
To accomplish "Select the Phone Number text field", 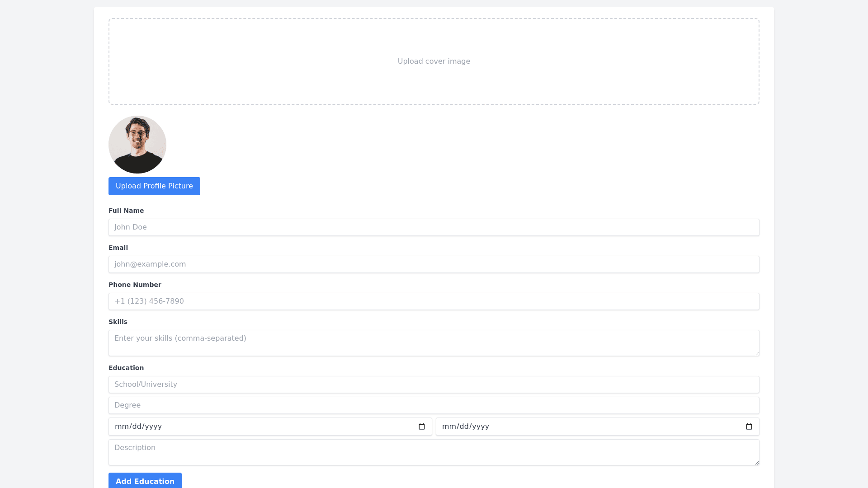I will (x=434, y=301).
